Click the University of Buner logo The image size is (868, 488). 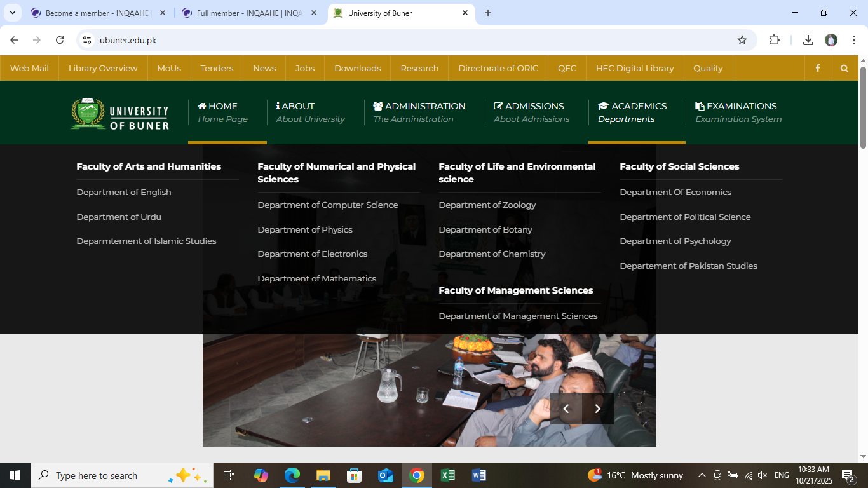[120, 114]
